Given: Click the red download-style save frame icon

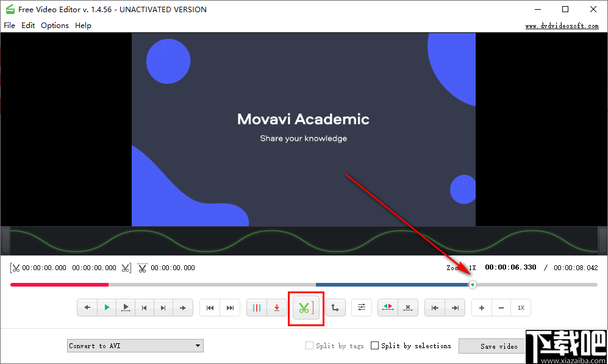Looking at the screenshot, I should [x=276, y=307].
